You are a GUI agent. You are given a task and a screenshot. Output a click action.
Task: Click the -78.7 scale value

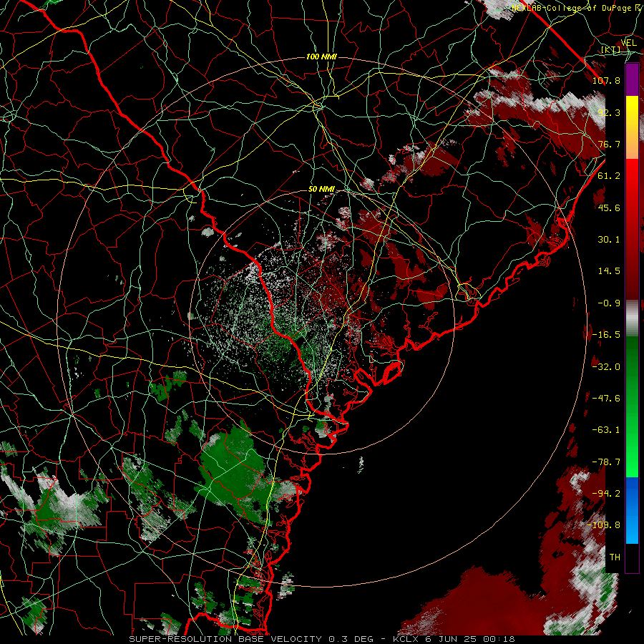606,462
